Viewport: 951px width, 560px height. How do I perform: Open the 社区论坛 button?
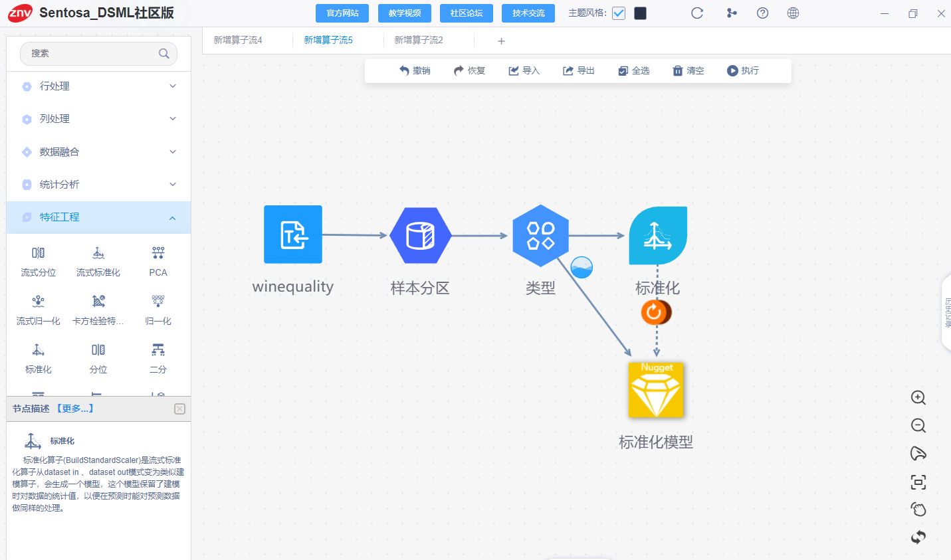point(467,13)
